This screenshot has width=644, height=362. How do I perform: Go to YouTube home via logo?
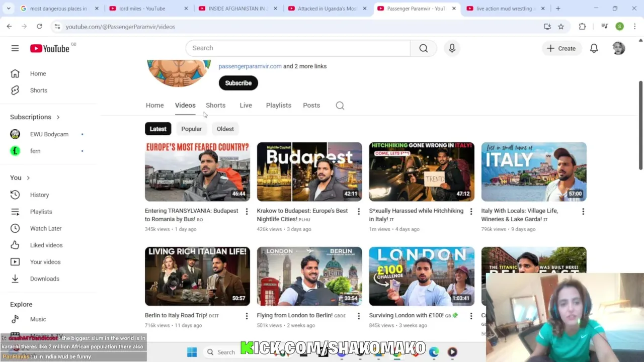coord(49,48)
